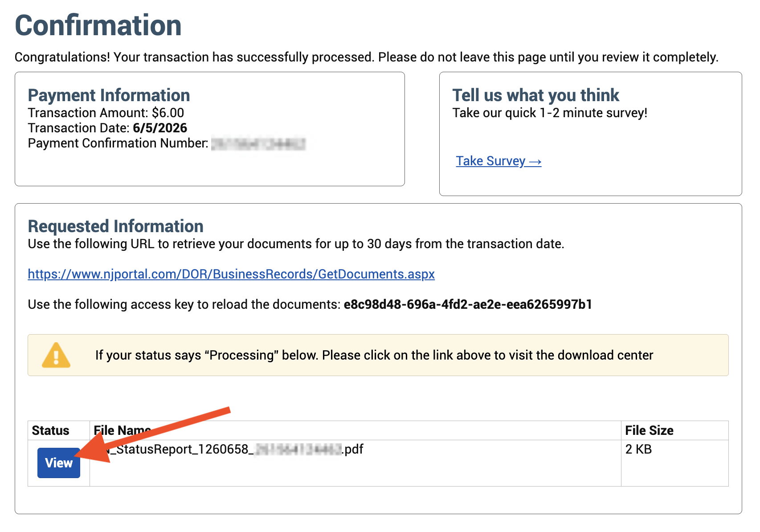Select the access key text
Viewport: 760px width, 532px height.
click(468, 304)
